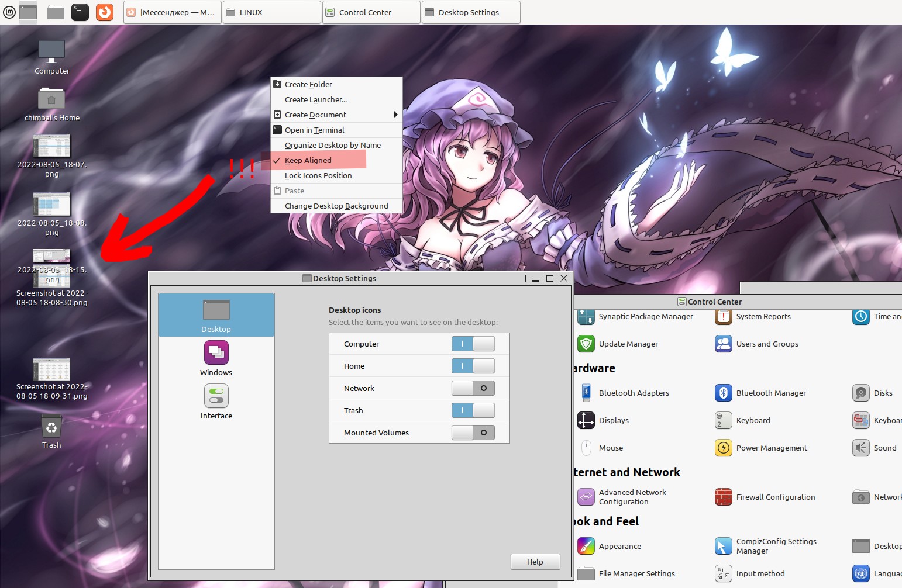Launch Firefox from the top panel
The height and width of the screenshot is (588, 902).
(x=105, y=12)
